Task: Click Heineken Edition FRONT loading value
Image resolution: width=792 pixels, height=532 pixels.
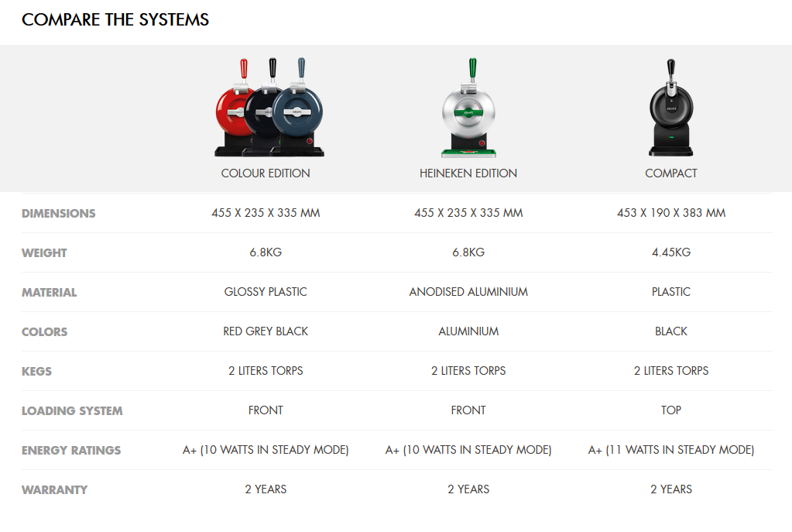Action: (x=468, y=410)
